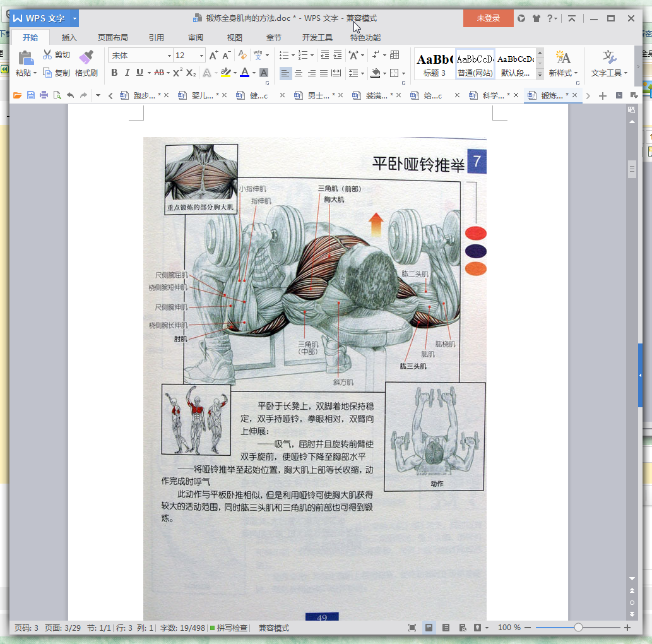Click the distributed alignment icon

coord(336,73)
